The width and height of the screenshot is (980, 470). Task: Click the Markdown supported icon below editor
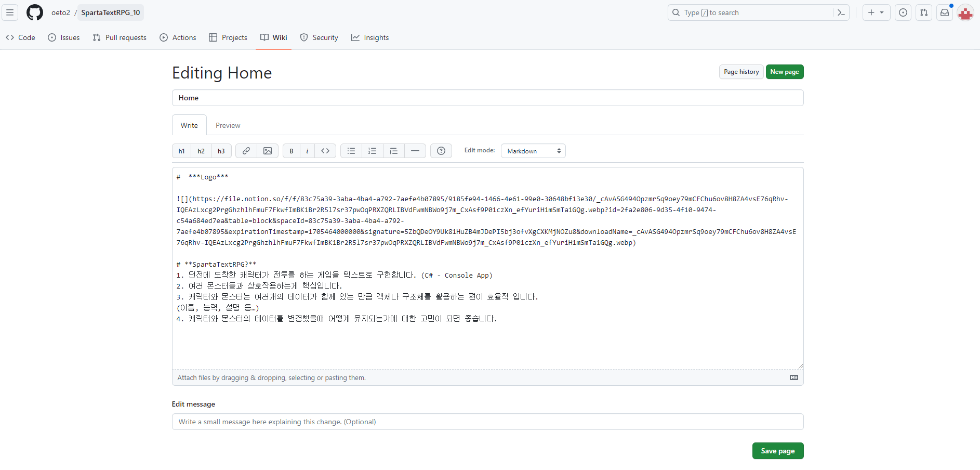pos(794,377)
